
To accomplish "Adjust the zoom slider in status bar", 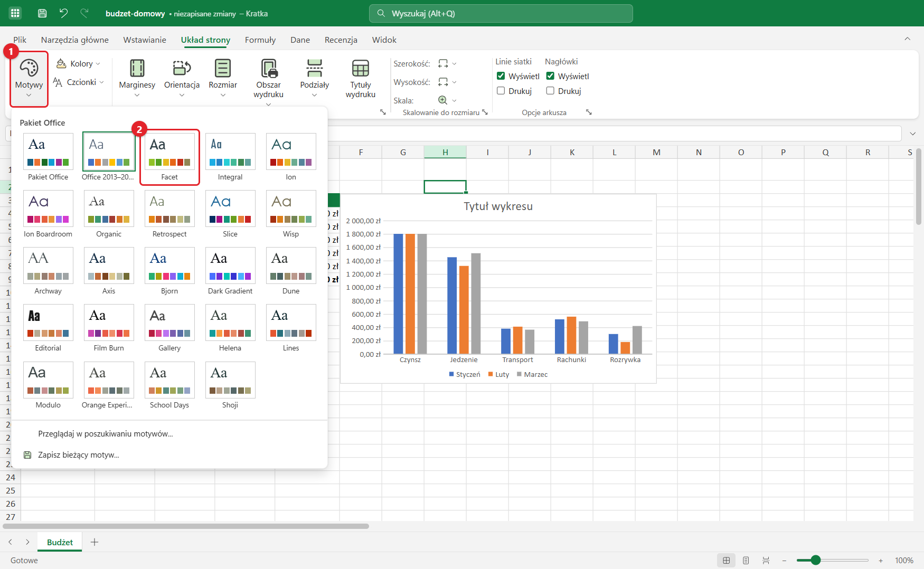I will coord(816,560).
